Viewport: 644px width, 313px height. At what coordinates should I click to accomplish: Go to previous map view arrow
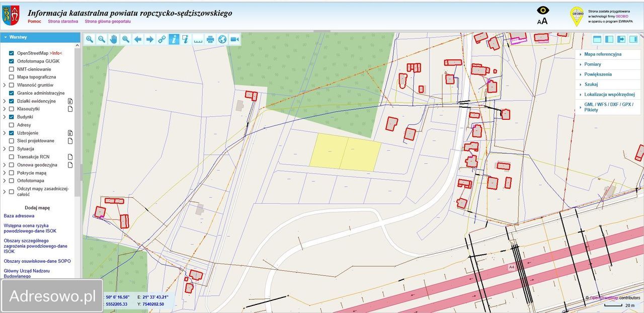(138, 39)
